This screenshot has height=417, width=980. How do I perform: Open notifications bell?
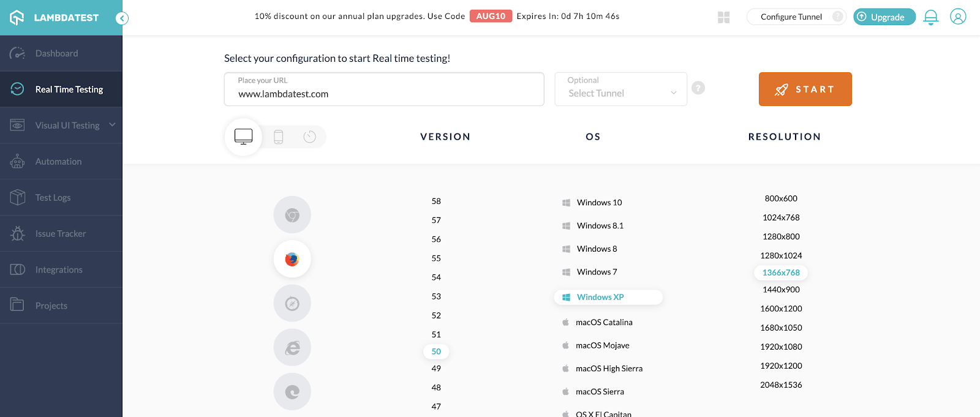click(x=930, y=17)
